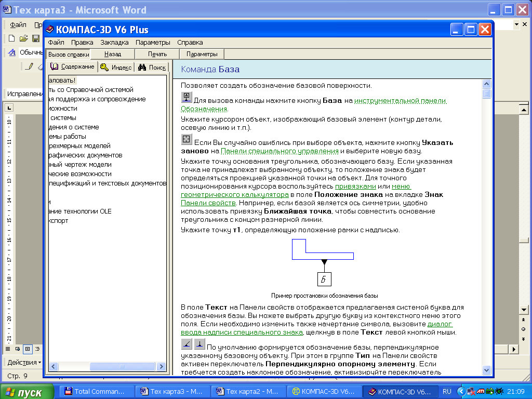This screenshot has height=399, width=532.
Task: Click the perpendicular base designation icon
Action: pyautogui.click(x=199, y=344)
